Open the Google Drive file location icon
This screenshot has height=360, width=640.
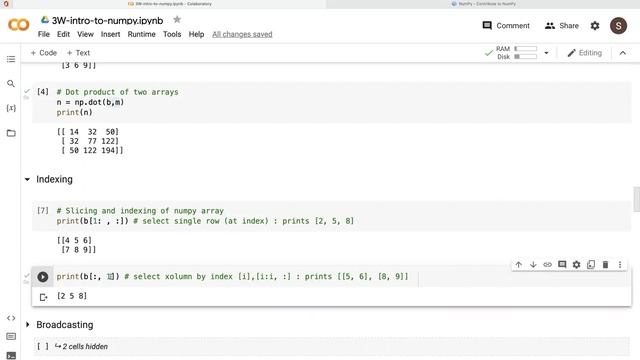tap(45, 20)
